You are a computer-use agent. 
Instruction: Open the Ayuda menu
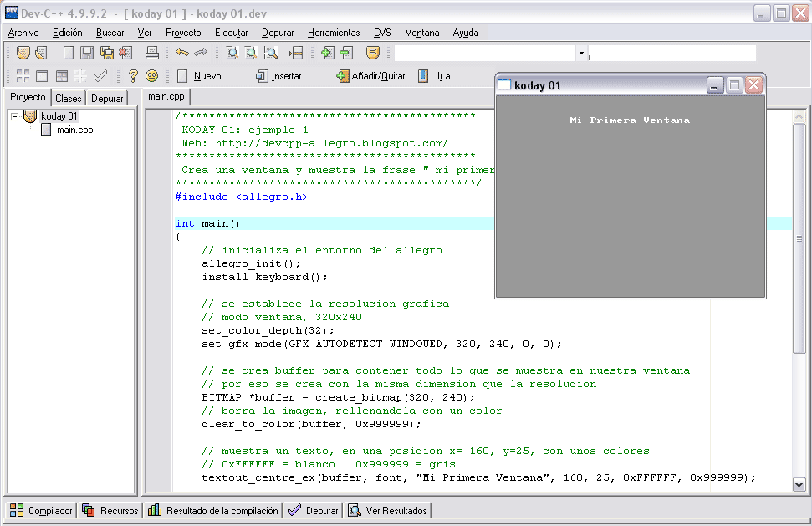pos(466,33)
